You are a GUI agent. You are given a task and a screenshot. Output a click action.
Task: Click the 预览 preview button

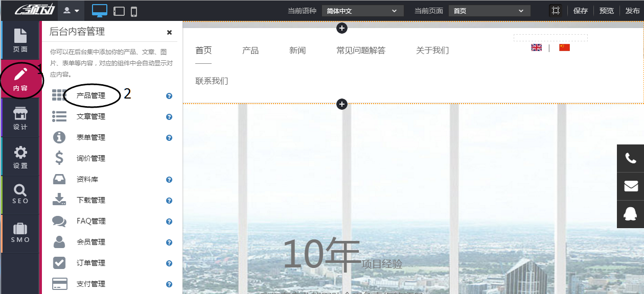coord(606,10)
